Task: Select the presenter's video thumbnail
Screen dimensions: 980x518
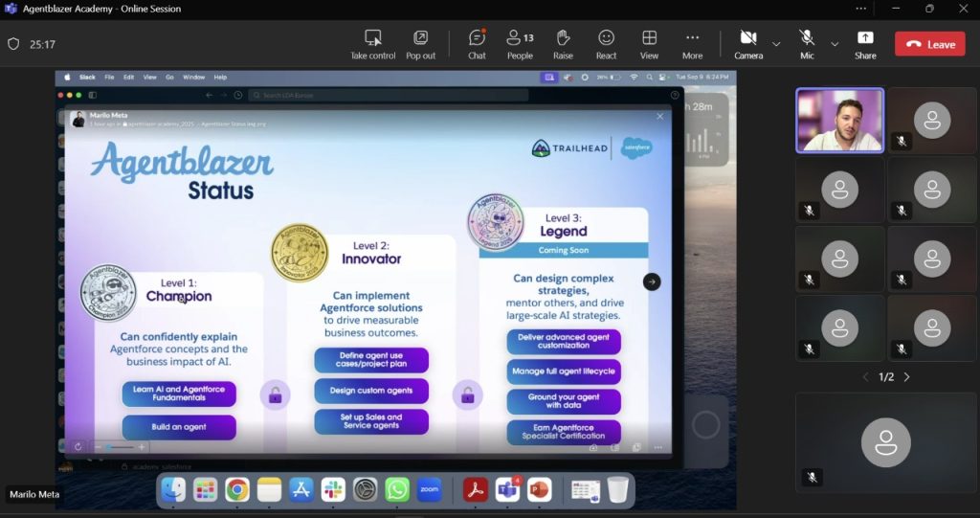Action: click(839, 121)
